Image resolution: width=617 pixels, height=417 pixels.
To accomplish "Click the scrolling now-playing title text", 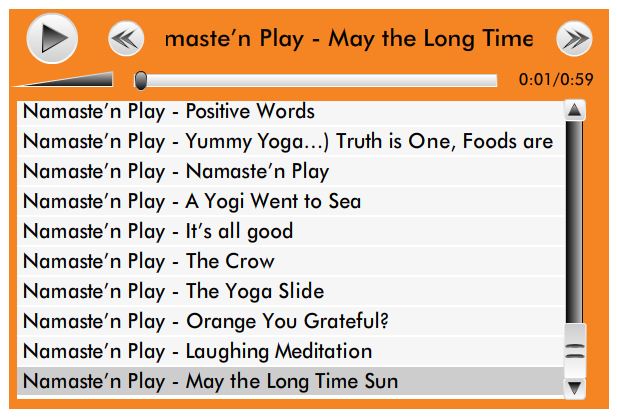I will 348,39.
